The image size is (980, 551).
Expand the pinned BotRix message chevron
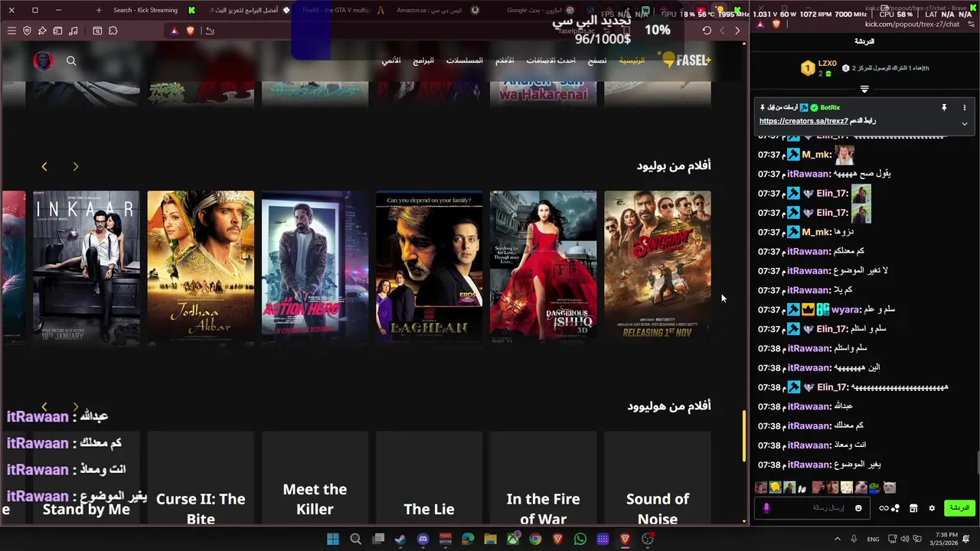[x=964, y=123]
